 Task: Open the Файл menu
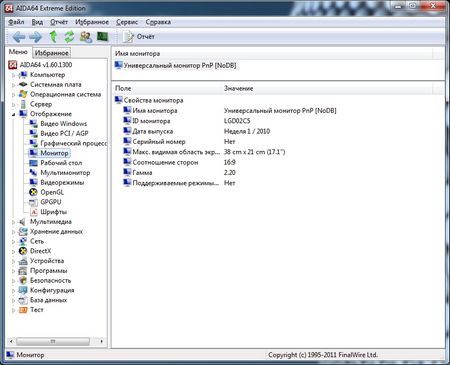click(16, 22)
